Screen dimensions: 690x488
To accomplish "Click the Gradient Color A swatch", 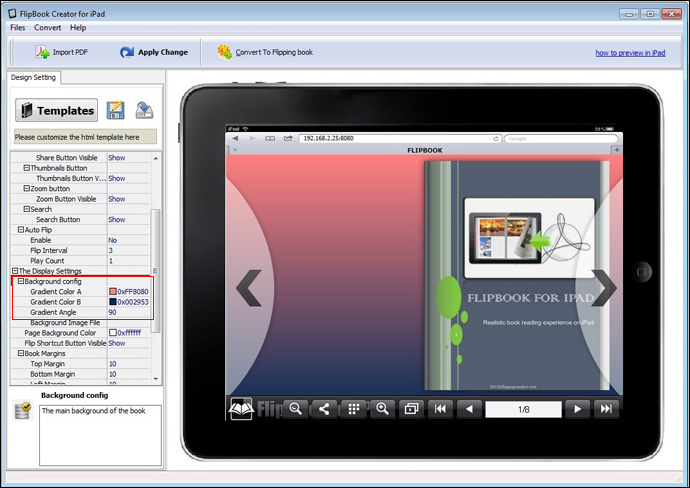I will [113, 291].
